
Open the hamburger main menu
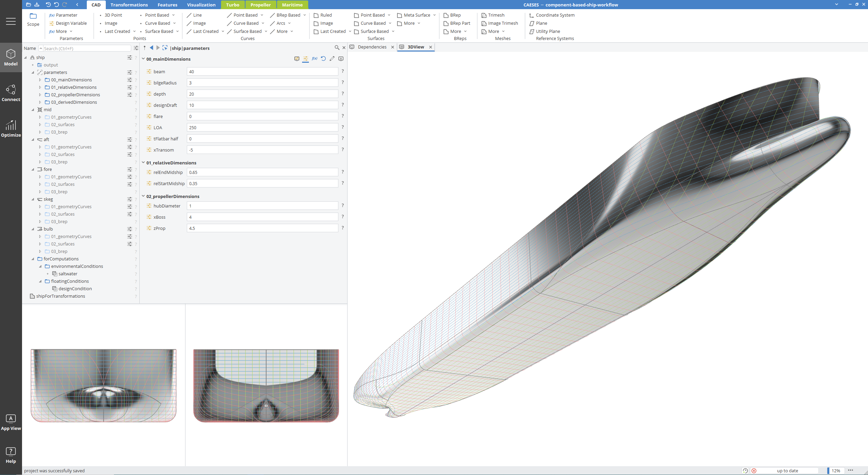coord(11,21)
